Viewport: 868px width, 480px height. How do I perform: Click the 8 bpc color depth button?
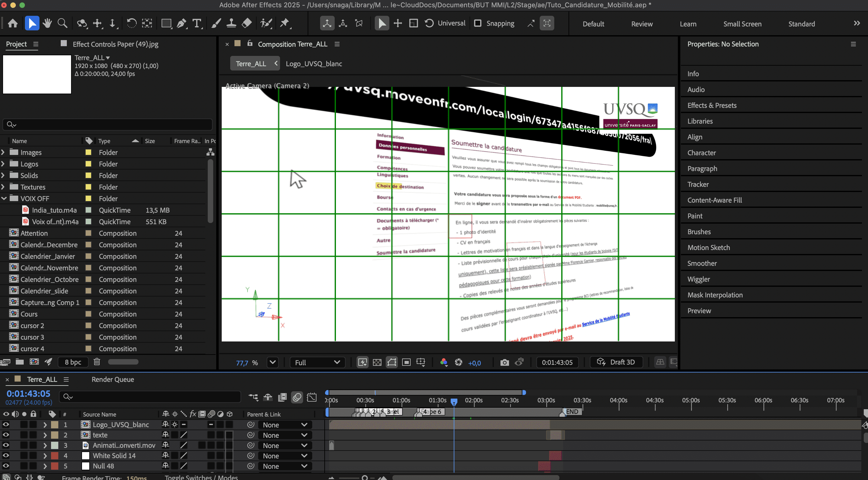[73, 362]
